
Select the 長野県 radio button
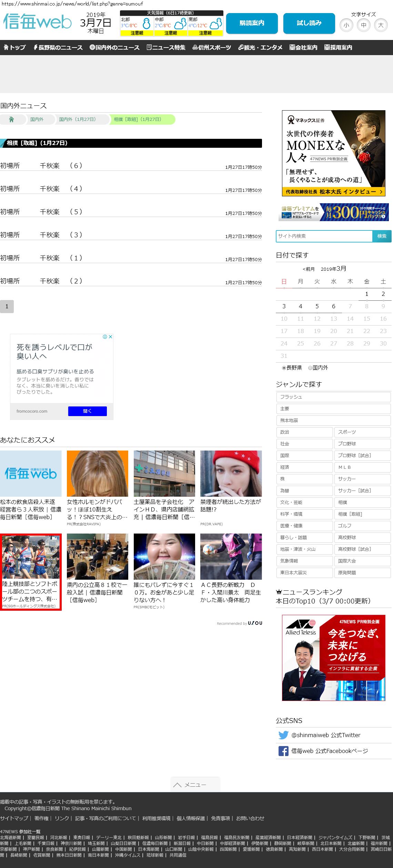(284, 368)
